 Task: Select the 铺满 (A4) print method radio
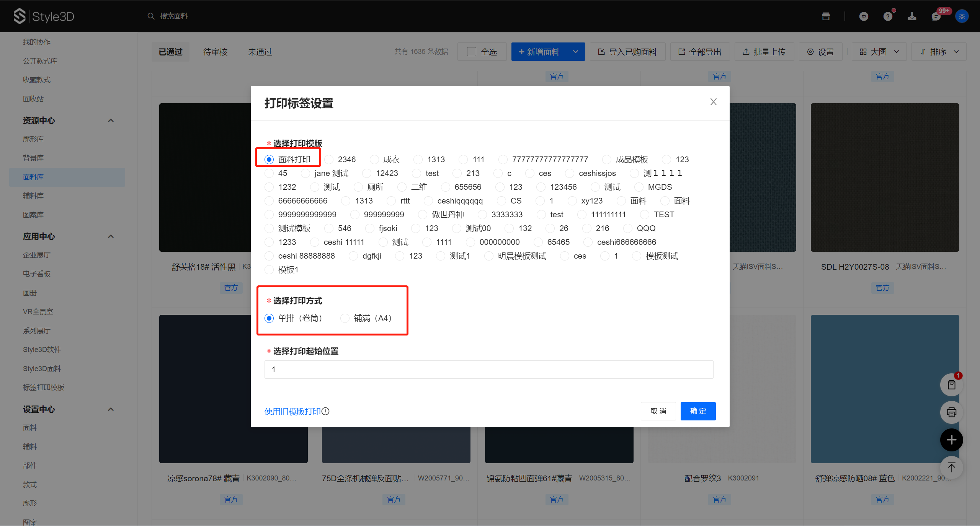(x=345, y=318)
